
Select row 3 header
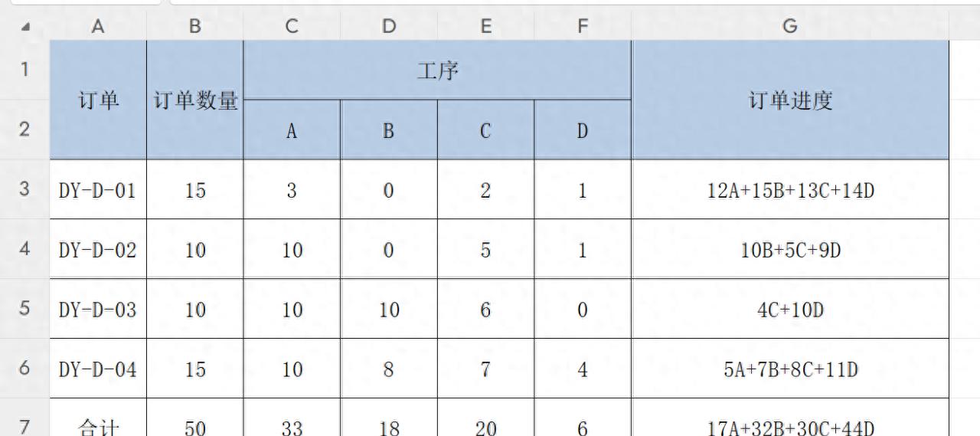[24, 189]
